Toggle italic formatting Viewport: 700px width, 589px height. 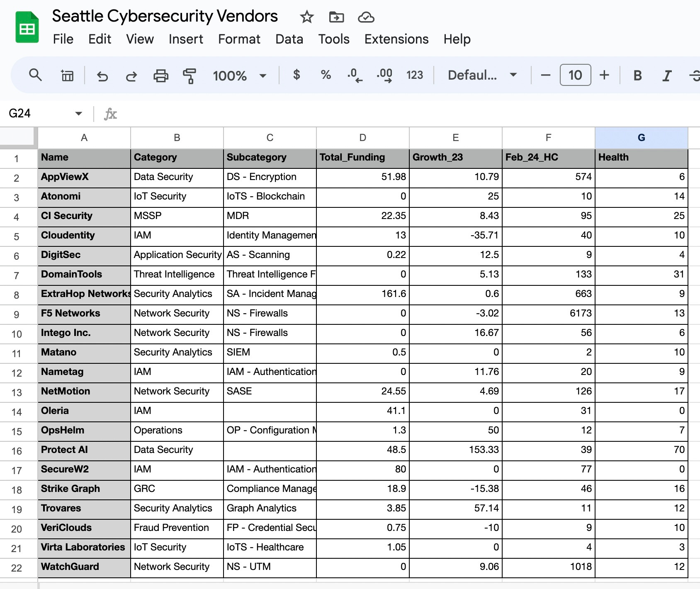[666, 75]
